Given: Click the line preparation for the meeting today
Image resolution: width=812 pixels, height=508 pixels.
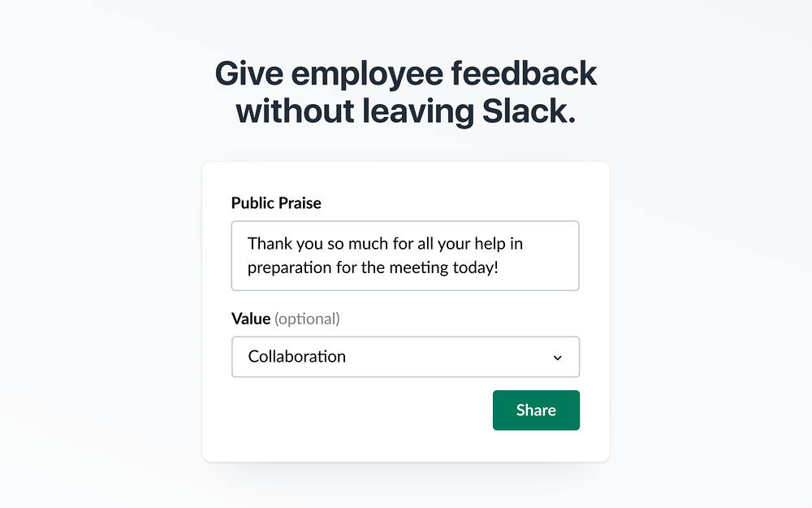Looking at the screenshot, I should 373,267.
